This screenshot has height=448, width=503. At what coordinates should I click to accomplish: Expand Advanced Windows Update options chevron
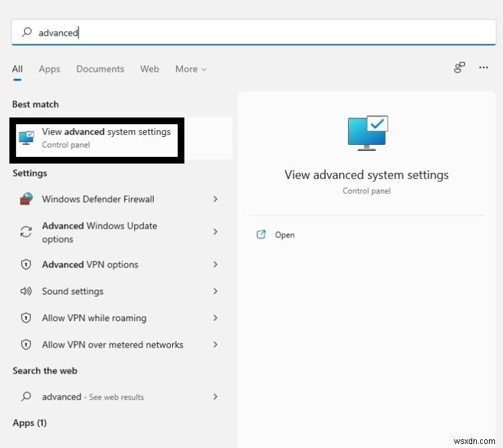pyautogui.click(x=215, y=231)
